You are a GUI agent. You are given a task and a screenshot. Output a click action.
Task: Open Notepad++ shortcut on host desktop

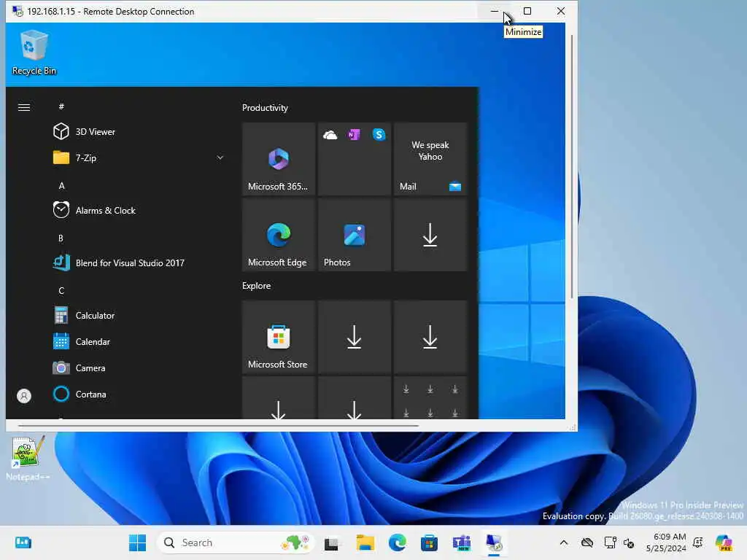coord(28,458)
